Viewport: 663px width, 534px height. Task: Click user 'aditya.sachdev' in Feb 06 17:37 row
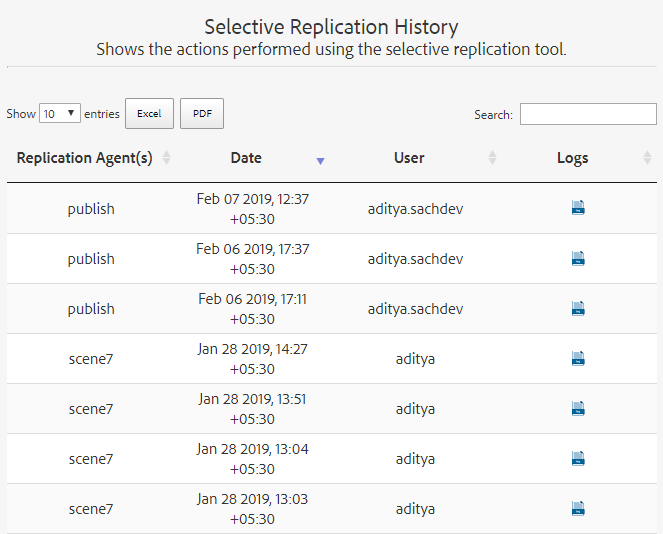[415, 259]
